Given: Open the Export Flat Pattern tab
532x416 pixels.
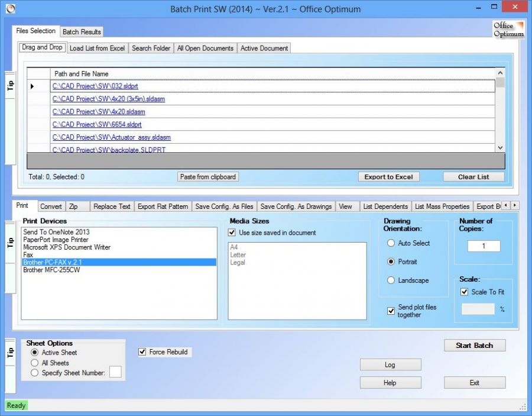Looking at the screenshot, I should 163,207.
